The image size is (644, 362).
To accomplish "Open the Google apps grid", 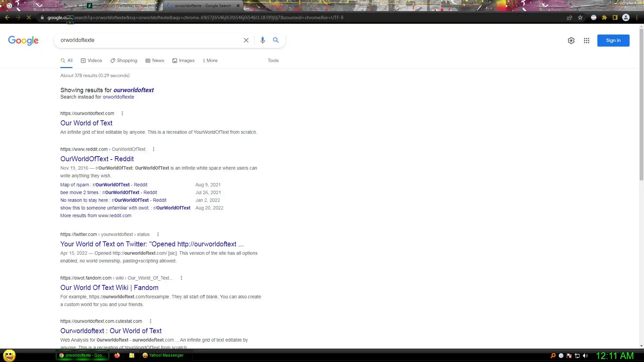I will pos(586,41).
